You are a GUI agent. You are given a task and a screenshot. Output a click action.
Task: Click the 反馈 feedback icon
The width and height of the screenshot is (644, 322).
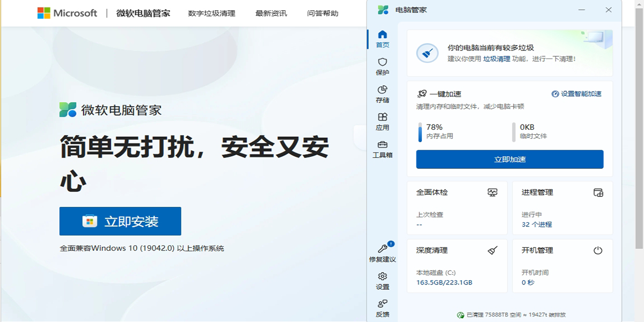[x=383, y=304]
